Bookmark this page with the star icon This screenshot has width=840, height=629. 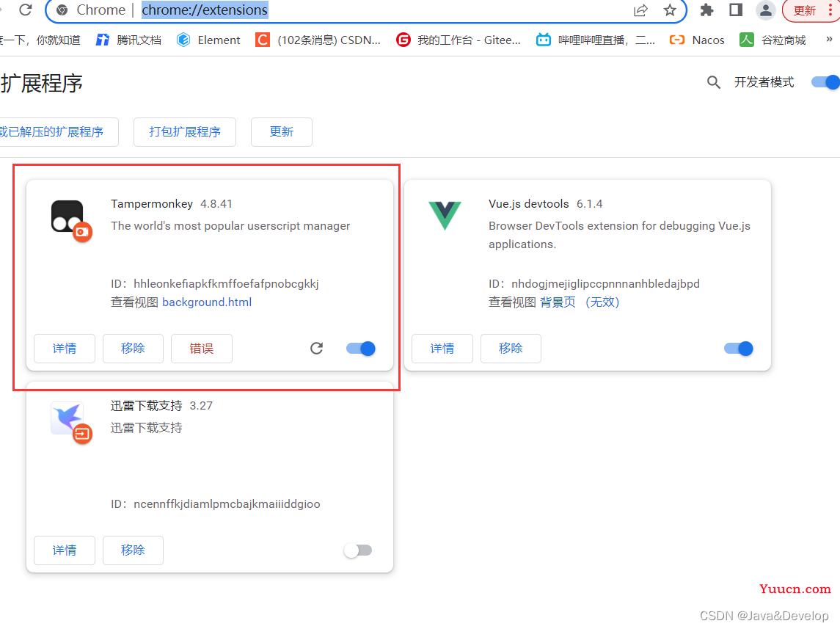pyautogui.click(x=670, y=10)
